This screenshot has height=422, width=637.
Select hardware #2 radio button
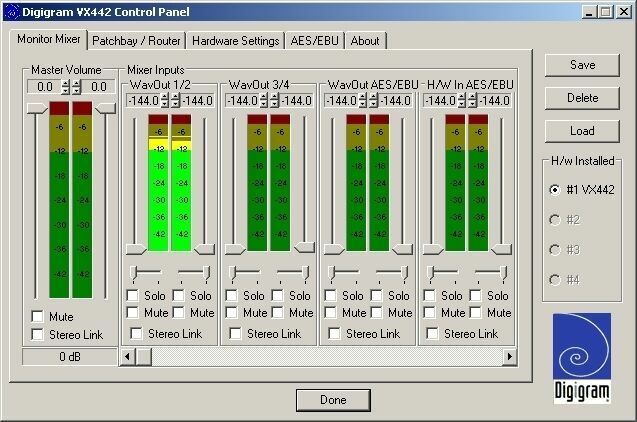click(x=555, y=220)
